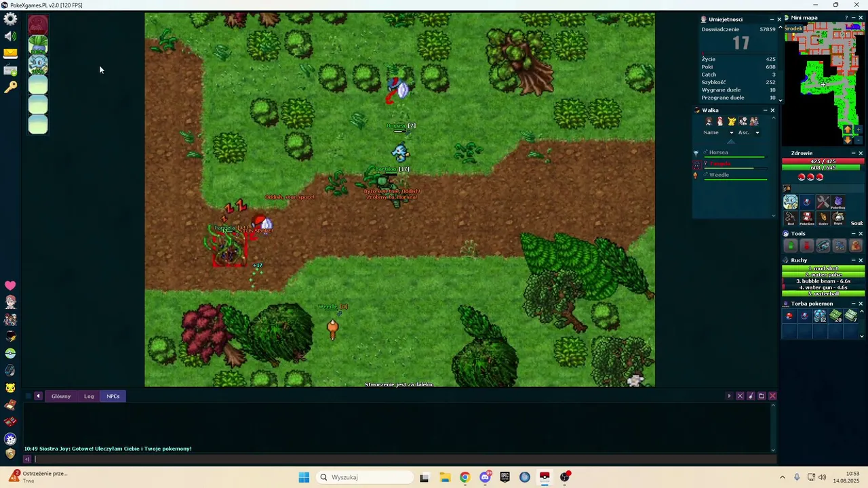Use the bubble beam move
This screenshot has height=488, width=868.
(823, 281)
